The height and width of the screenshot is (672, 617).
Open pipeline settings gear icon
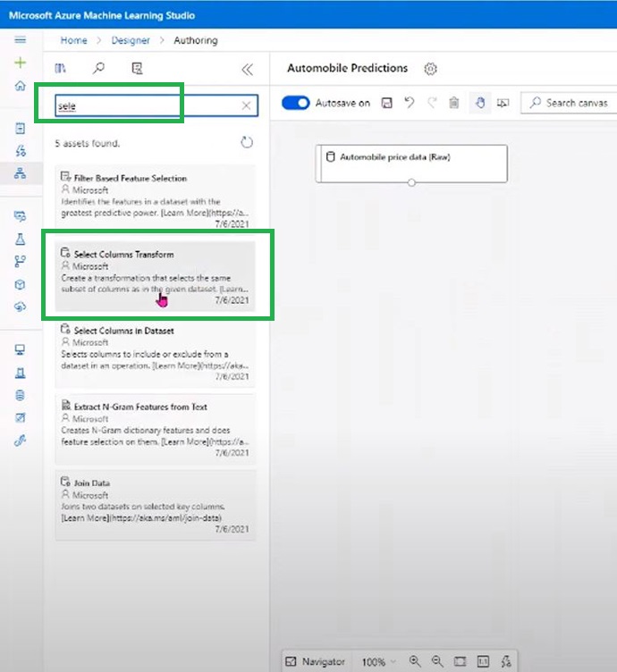[x=430, y=69]
